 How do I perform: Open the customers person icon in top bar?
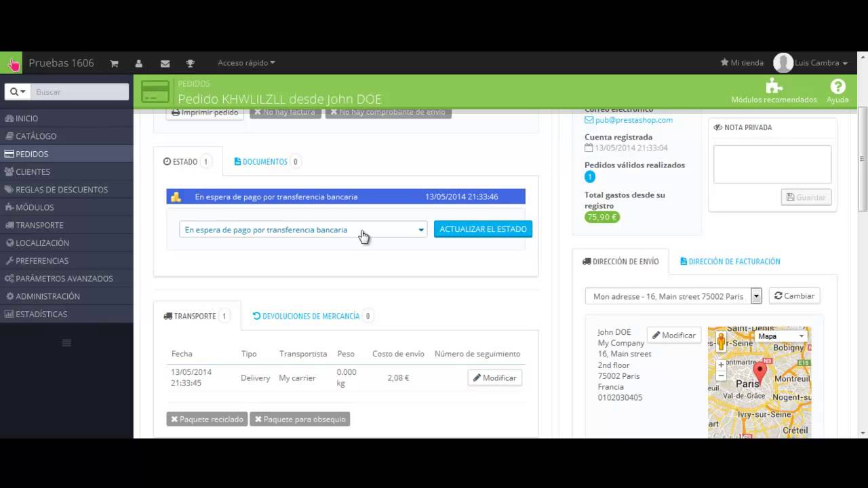click(139, 63)
